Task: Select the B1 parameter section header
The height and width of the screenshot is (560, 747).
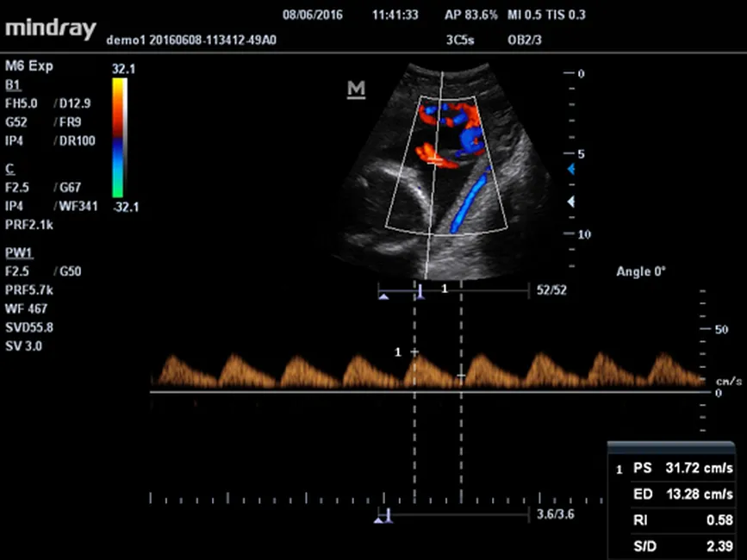Action: click(x=12, y=85)
